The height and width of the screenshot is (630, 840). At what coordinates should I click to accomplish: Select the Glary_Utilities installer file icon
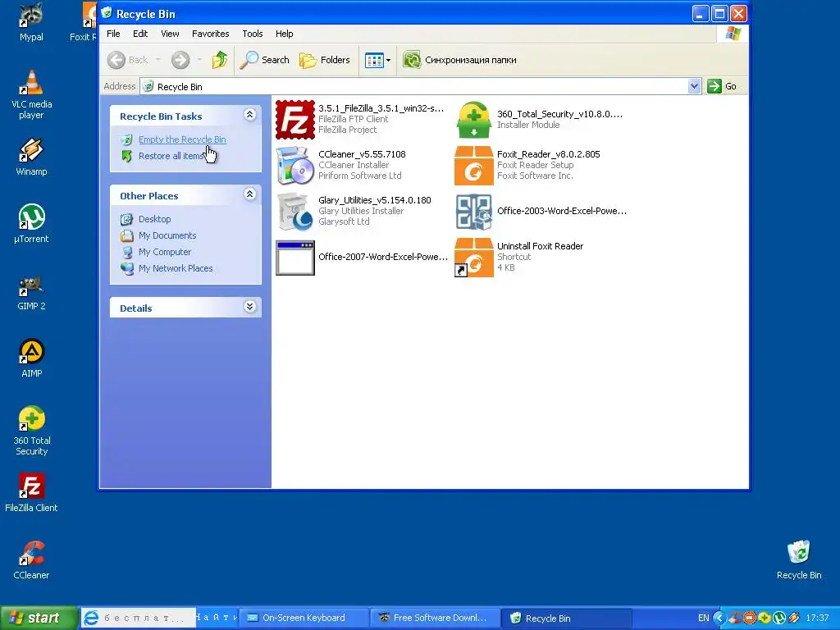tap(295, 212)
